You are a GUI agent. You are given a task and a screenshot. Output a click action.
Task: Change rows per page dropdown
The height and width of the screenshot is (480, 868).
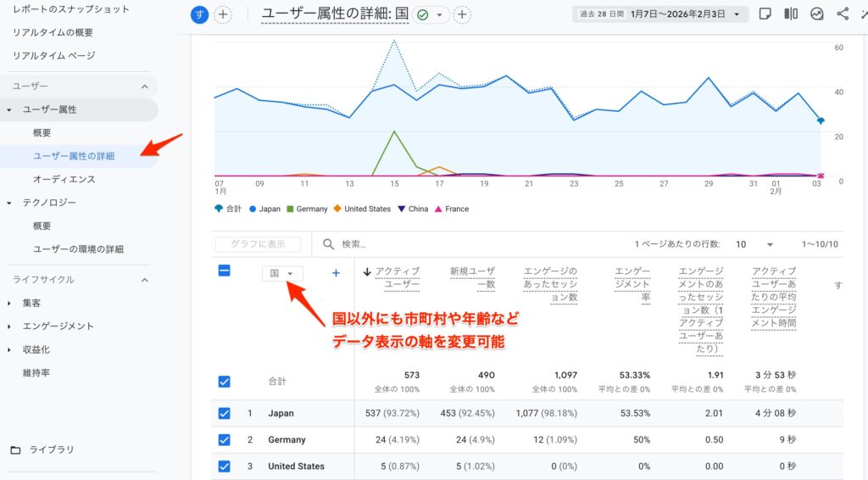coord(754,244)
